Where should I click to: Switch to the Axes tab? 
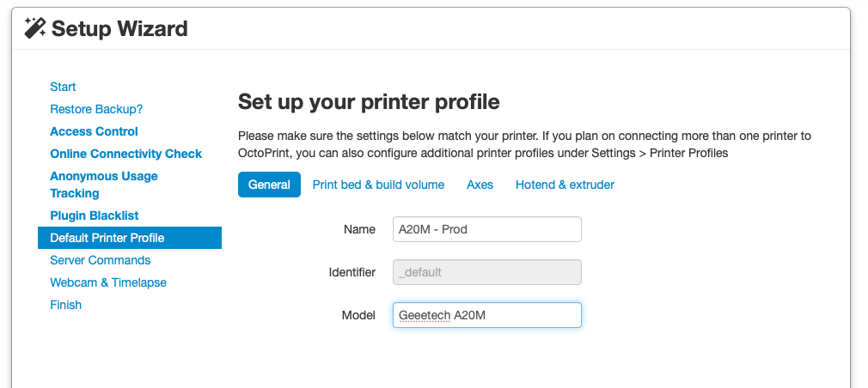click(480, 185)
